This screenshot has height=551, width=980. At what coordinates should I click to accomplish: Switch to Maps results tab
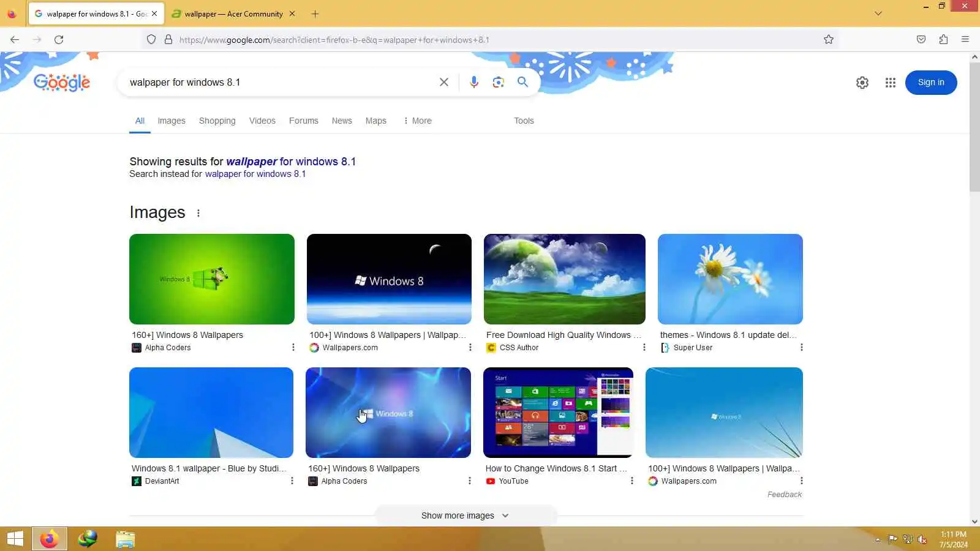pos(375,121)
